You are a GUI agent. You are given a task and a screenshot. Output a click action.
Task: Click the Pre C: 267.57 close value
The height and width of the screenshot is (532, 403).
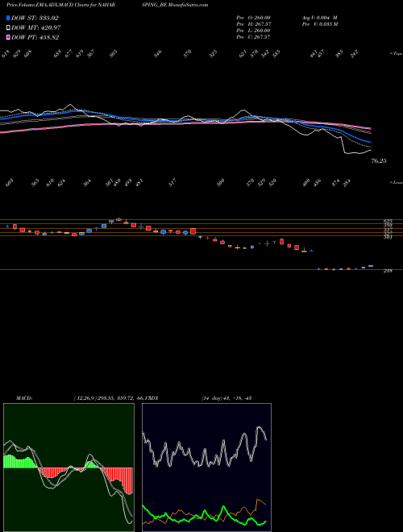click(253, 37)
